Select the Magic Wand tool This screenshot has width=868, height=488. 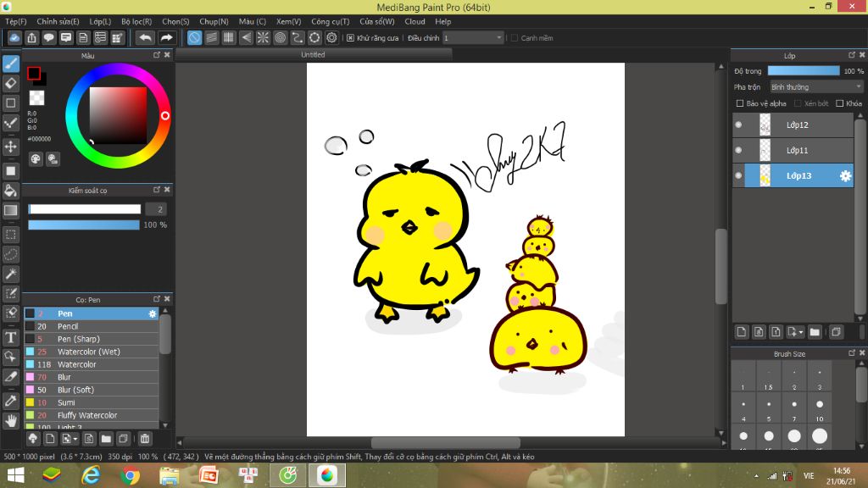[x=10, y=274]
